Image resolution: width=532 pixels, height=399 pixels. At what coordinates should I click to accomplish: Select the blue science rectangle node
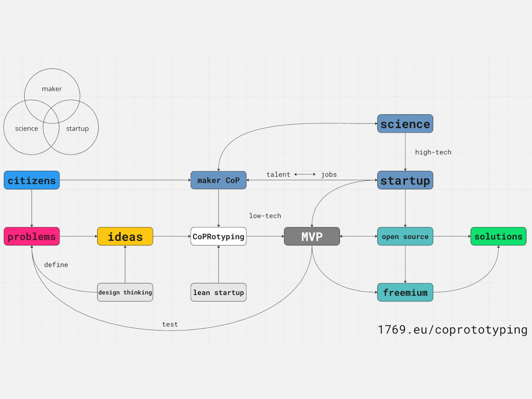point(405,124)
